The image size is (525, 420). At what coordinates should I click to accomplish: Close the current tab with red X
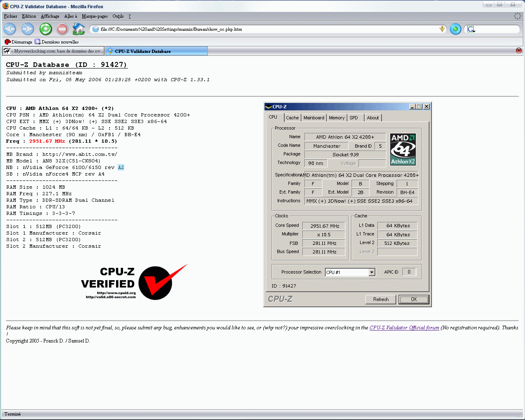pyautogui.click(x=519, y=50)
